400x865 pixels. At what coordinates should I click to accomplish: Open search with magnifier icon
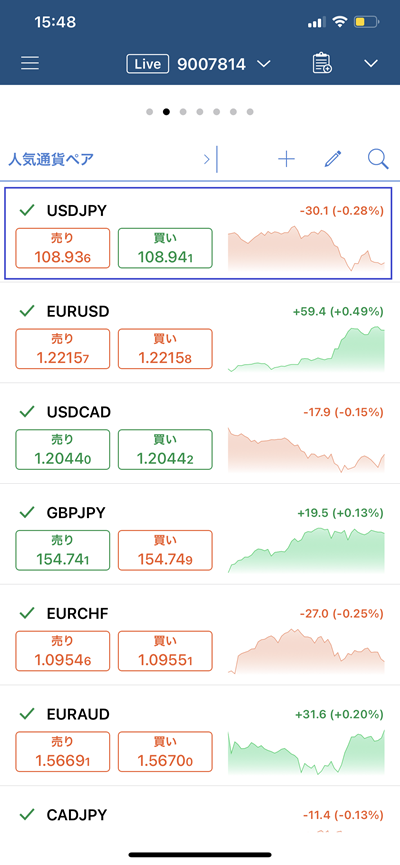tap(378, 159)
